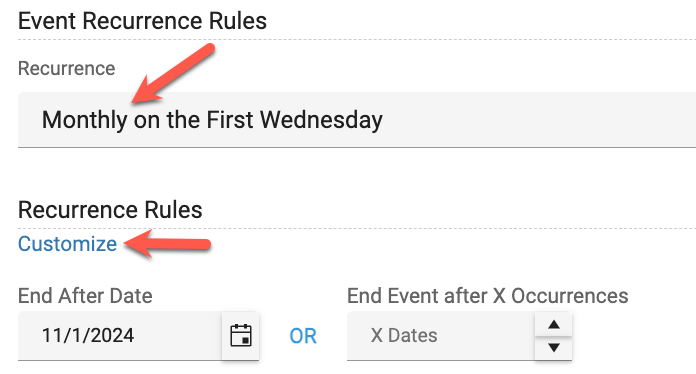Screen dimensions: 696x374
Task: Select the Recurrence Rules section heading
Action: [110, 209]
